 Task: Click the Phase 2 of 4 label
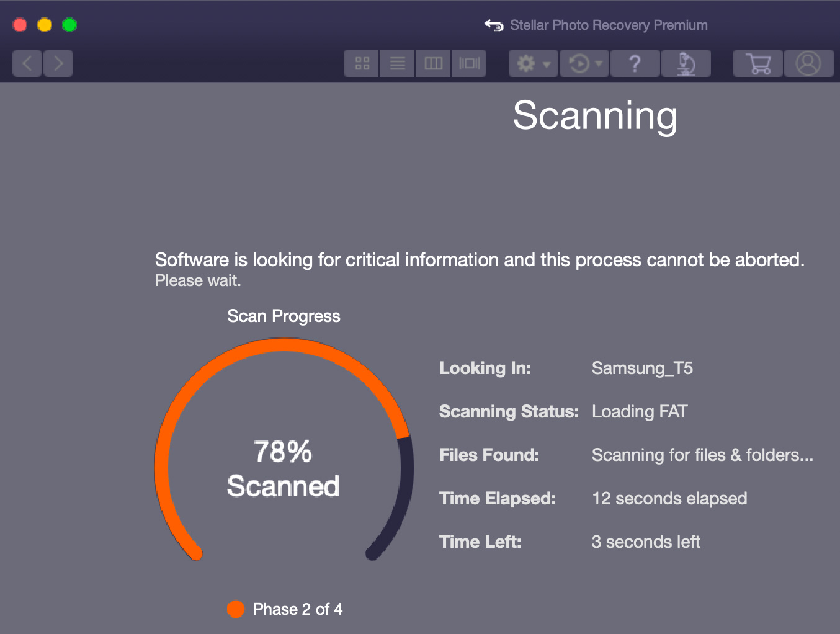coord(298,609)
